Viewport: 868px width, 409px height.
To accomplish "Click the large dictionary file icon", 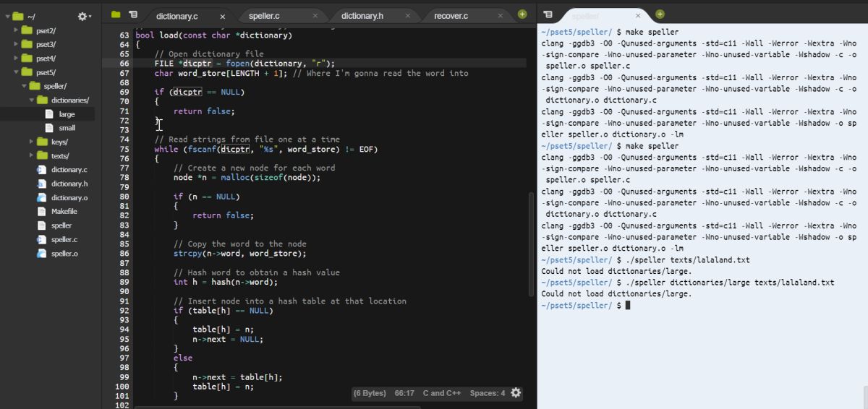I will 49,114.
